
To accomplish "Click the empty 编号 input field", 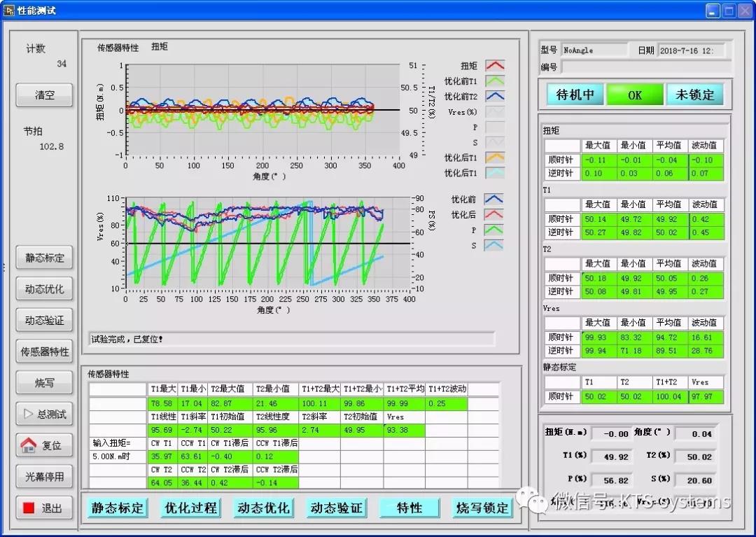I will (x=645, y=67).
